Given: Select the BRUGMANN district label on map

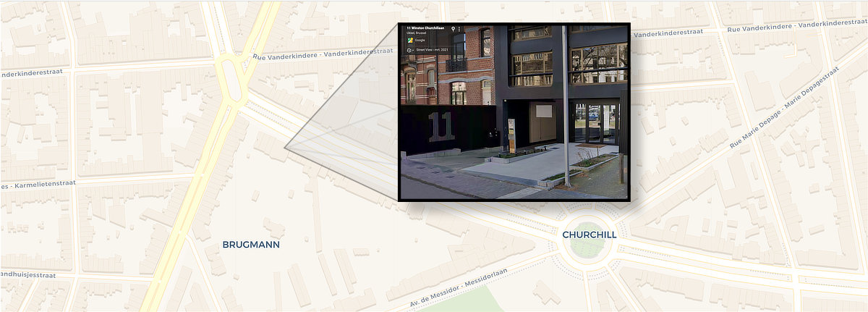Looking at the screenshot, I should pyautogui.click(x=251, y=245).
